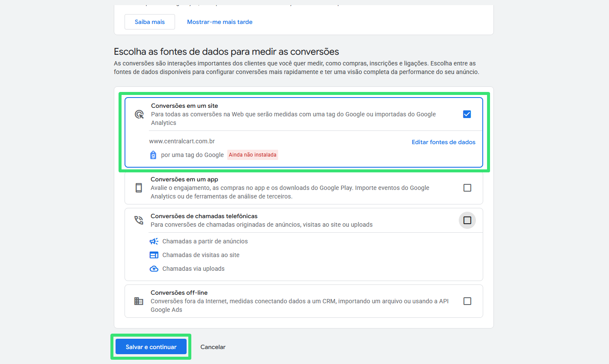Click the Google tag icon
609x364 pixels.
coord(153,154)
